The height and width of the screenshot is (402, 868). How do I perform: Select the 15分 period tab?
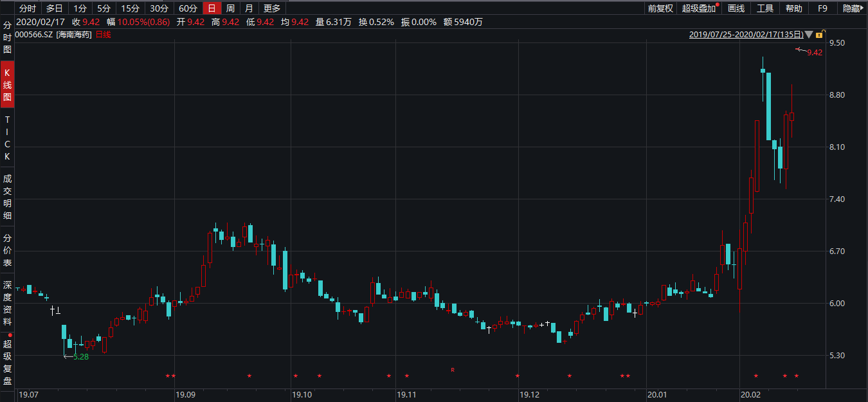pos(130,8)
